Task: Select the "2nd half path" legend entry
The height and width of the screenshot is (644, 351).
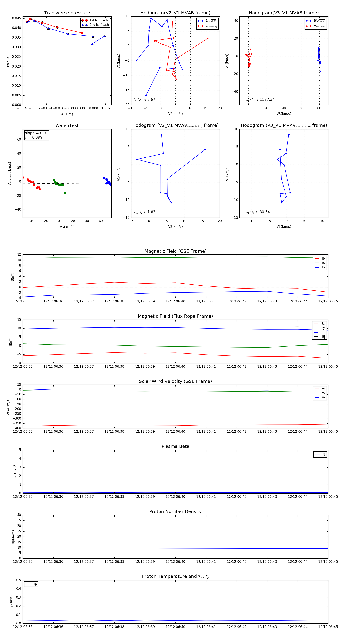Action: point(95,25)
